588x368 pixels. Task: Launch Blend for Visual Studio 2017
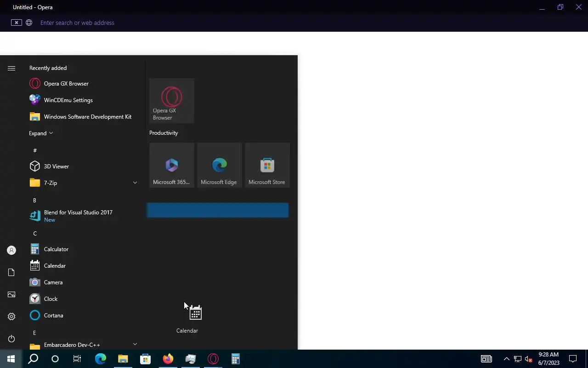coord(83,216)
